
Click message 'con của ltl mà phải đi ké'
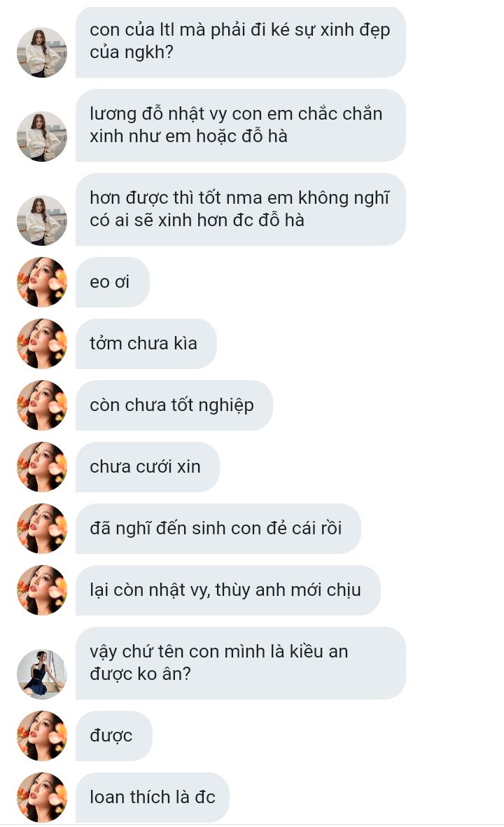click(240, 41)
